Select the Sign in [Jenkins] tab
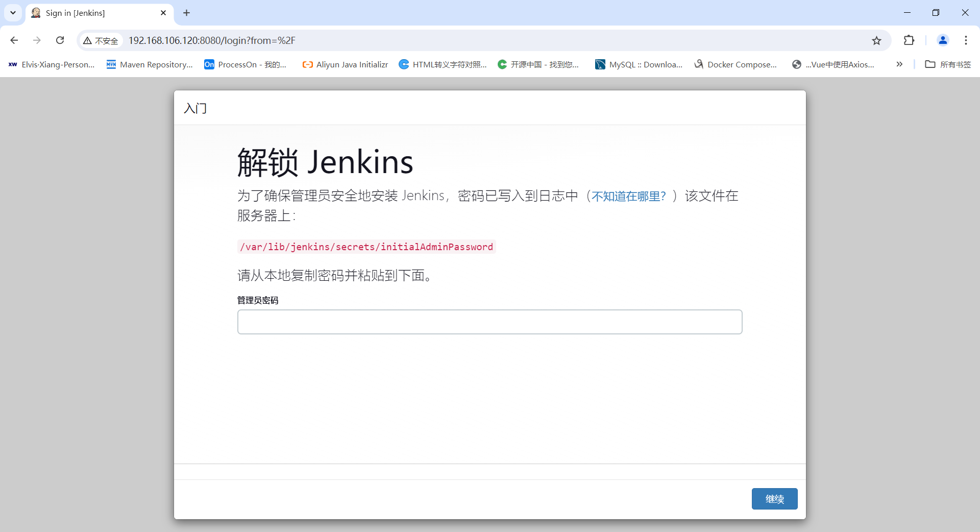Image resolution: width=980 pixels, height=532 pixels. [x=100, y=13]
